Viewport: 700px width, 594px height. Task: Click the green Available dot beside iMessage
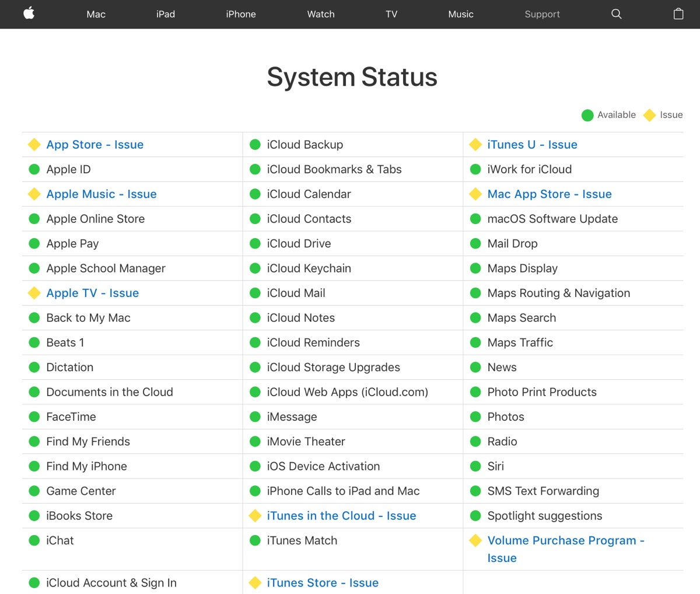point(255,417)
